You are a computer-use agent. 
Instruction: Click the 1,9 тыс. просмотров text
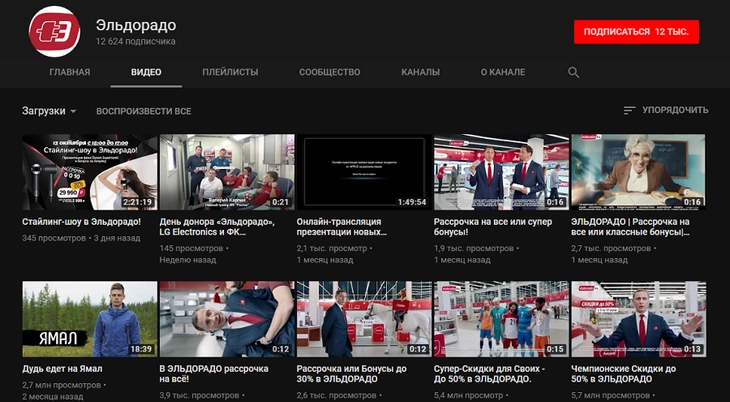coord(474,248)
